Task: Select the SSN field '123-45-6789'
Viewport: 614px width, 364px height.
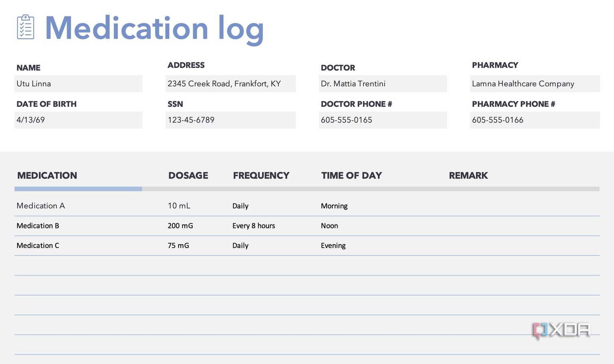Action: click(231, 120)
